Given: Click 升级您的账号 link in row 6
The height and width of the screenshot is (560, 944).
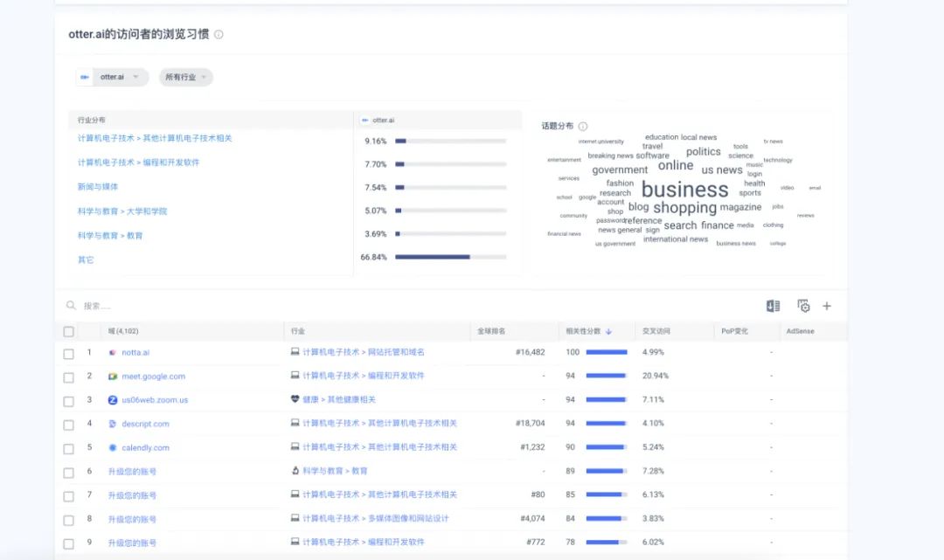Looking at the screenshot, I should tap(132, 472).
